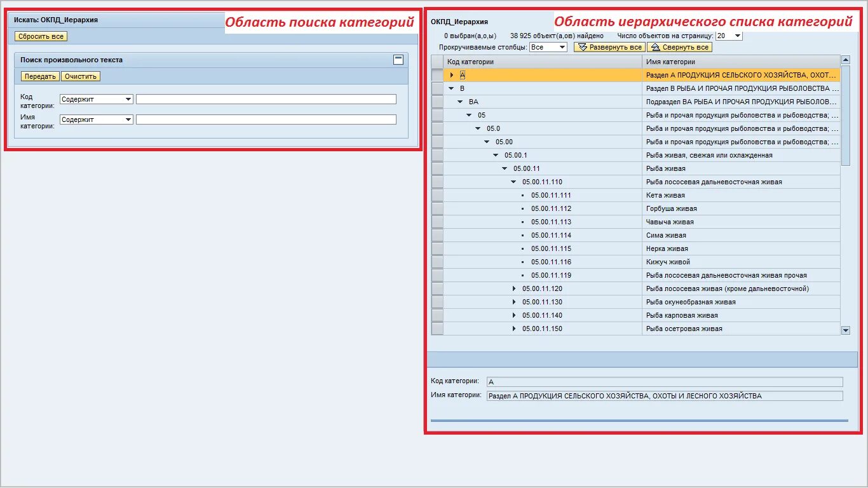
Task: Click the Кижуч живой category name
Action: pos(668,262)
